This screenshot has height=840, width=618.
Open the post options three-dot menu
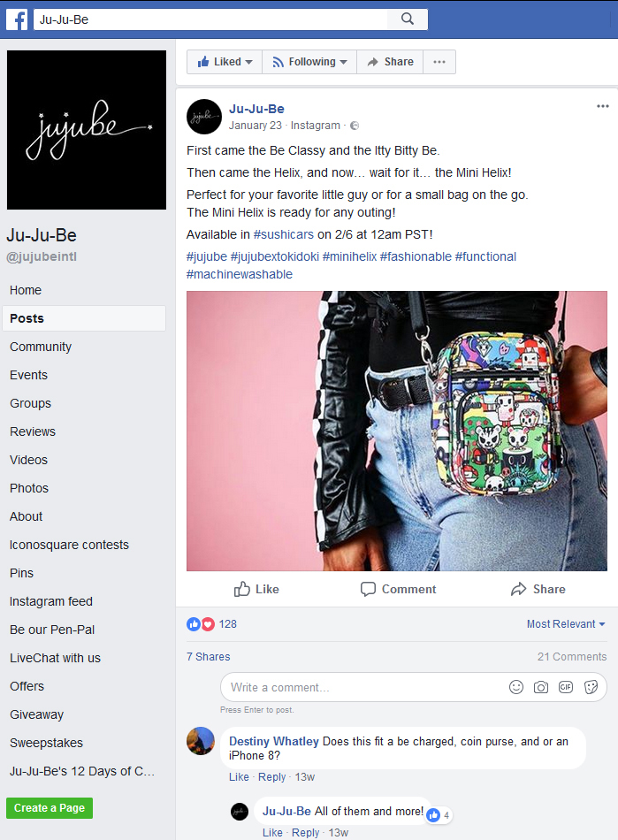(x=602, y=106)
